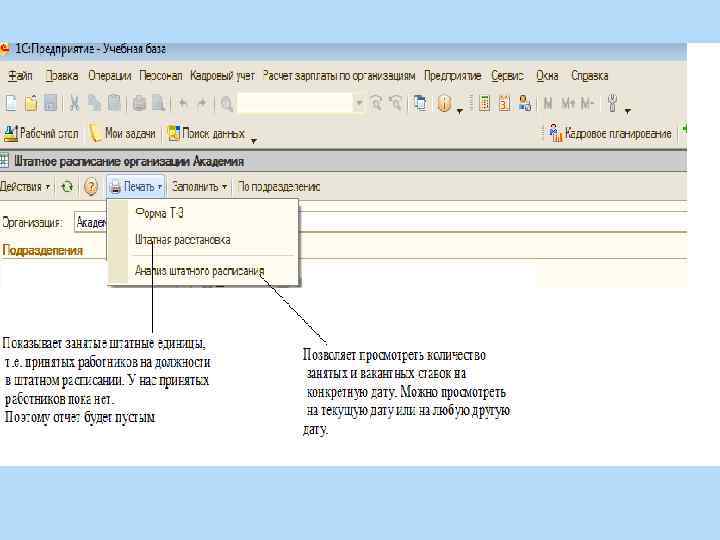Image resolution: width=720 pixels, height=540 pixels.
Task: Click the question mark help icon
Action: click(x=91, y=187)
